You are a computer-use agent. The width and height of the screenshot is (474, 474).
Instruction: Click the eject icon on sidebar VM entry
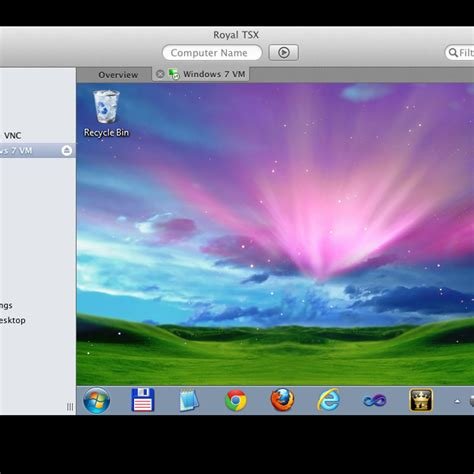coord(67,150)
